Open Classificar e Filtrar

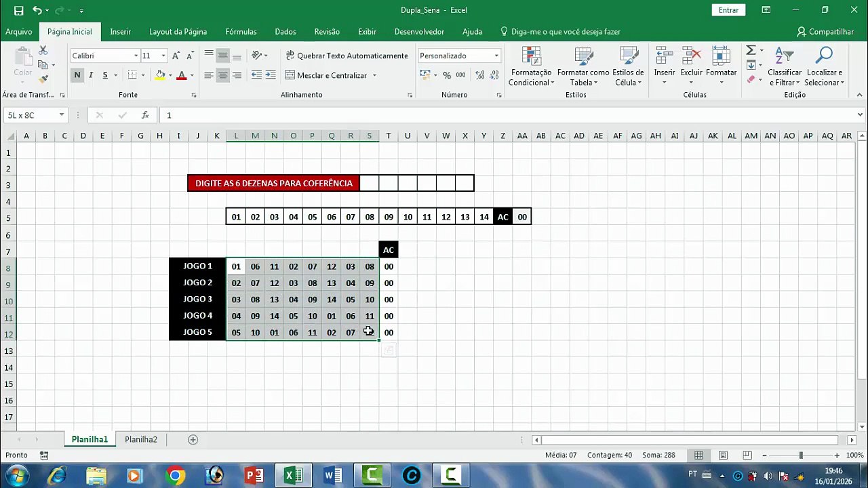785,66
